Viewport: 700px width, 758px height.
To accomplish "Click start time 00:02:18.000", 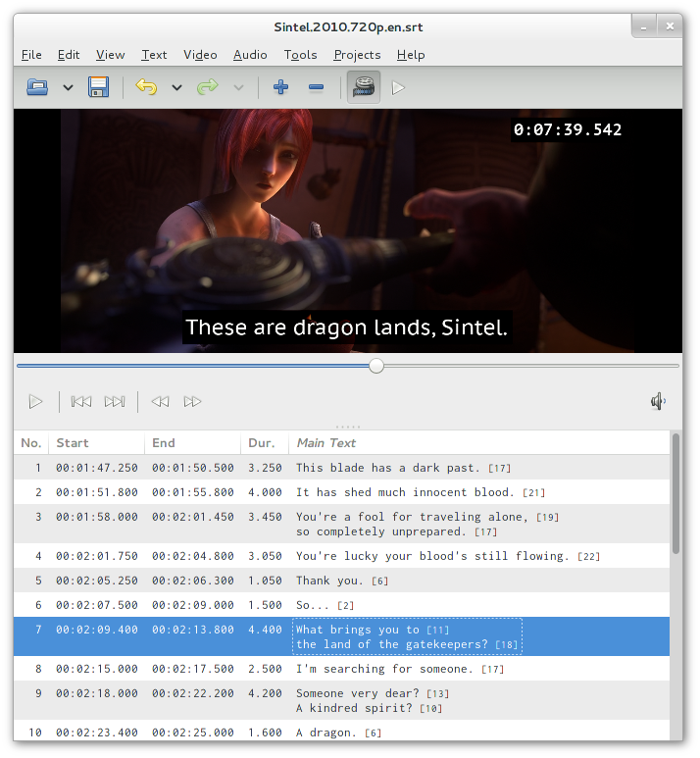I will 97,693.
